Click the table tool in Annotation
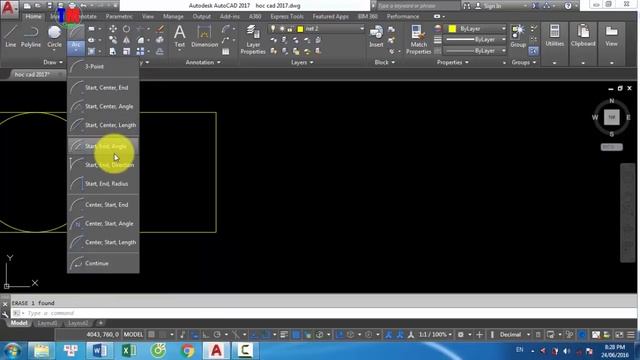Image resolution: width=640 pixels, height=360 pixels. (225, 51)
